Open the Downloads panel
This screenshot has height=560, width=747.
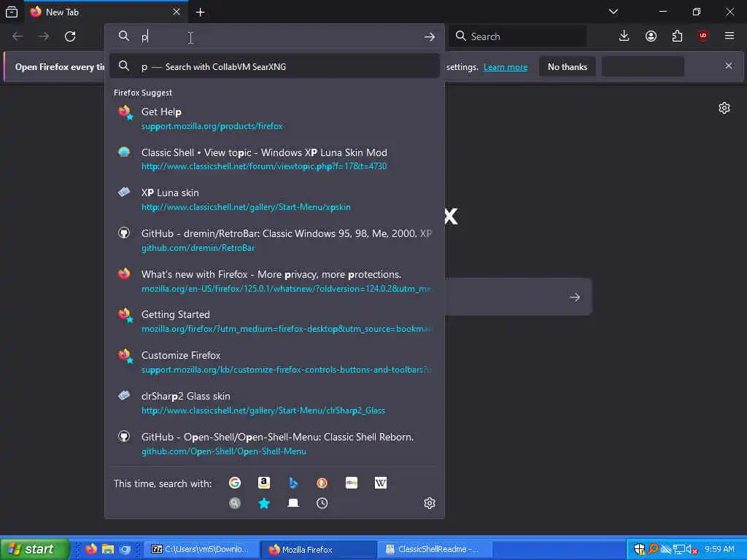coord(624,36)
